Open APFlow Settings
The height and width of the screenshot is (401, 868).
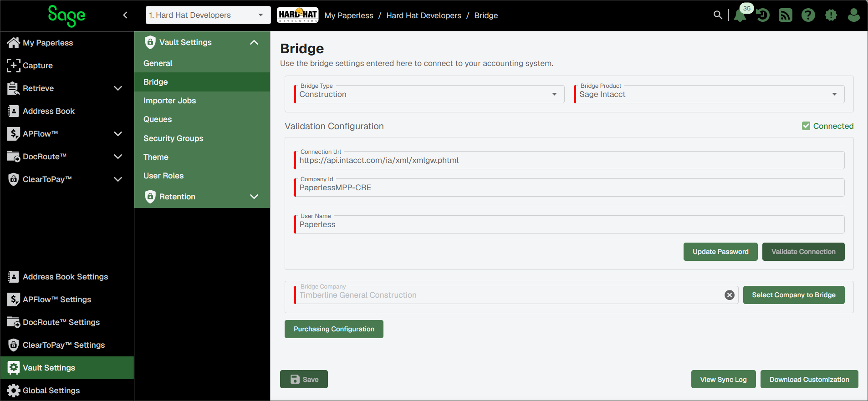click(x=67, y=299)
